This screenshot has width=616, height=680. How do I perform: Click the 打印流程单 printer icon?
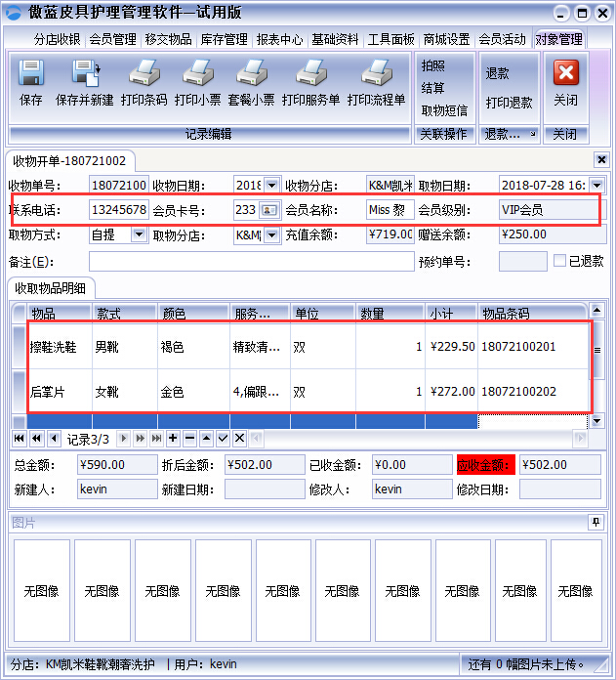[x=376, y=74]
